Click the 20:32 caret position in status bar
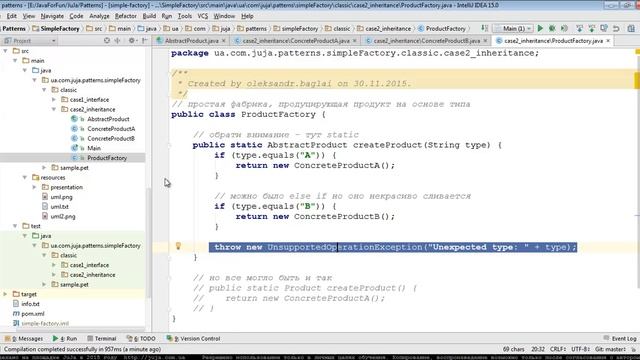This screenshot has height=360, width=640. click(x=538, y=349)
